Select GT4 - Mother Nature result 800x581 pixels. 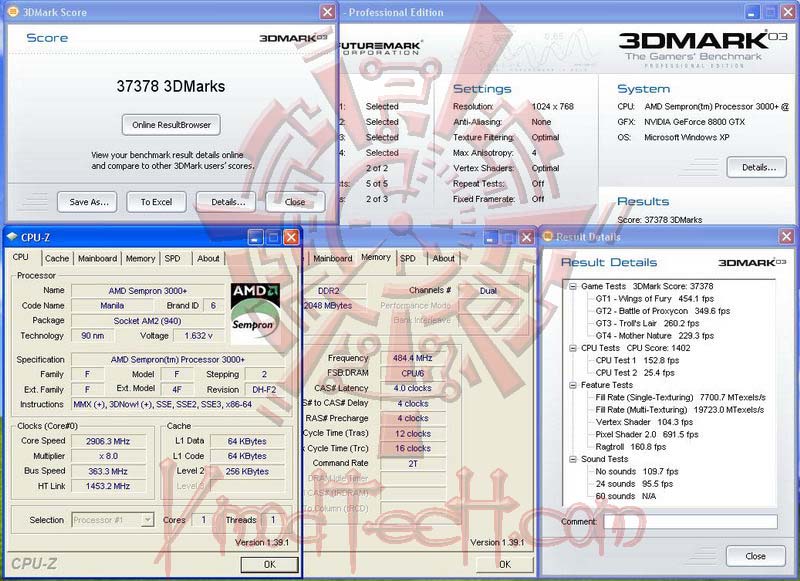click(655, 336)
